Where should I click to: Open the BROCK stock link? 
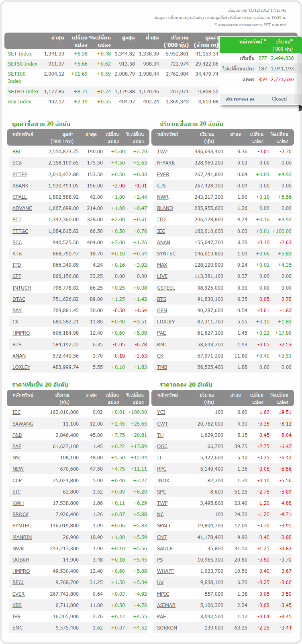pos(20,514)
